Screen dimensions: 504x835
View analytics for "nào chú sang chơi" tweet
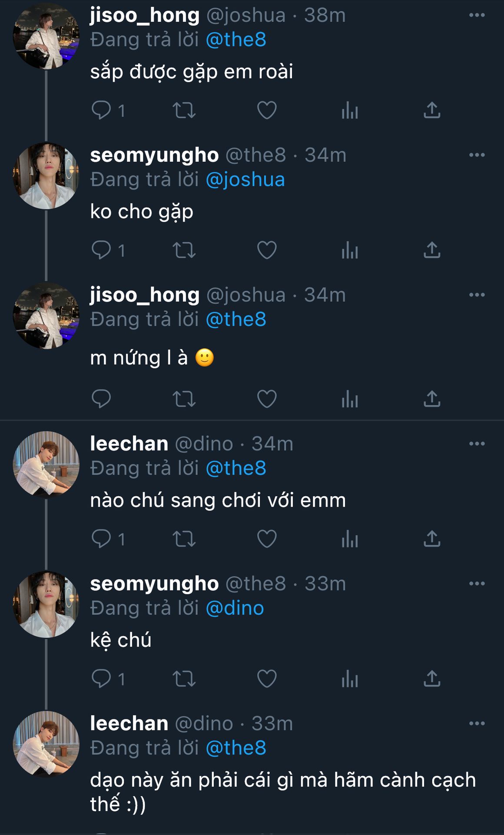[350, 539]
